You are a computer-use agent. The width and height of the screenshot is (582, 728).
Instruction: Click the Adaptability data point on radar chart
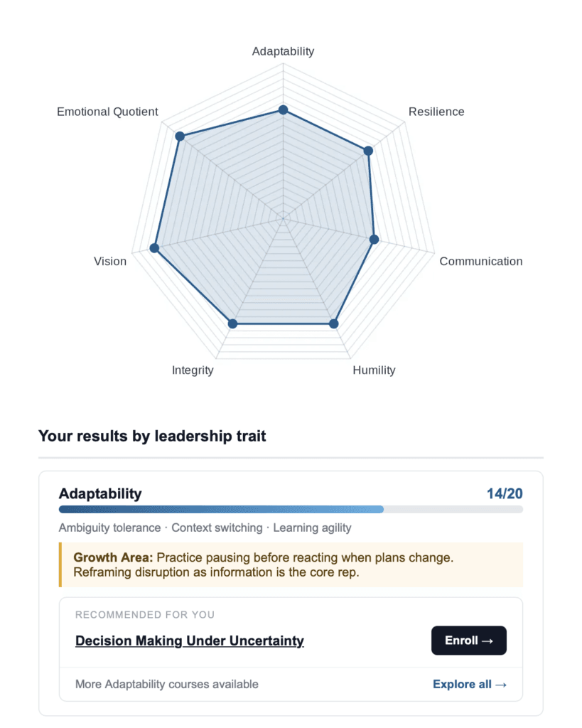(x=283, y=110)
